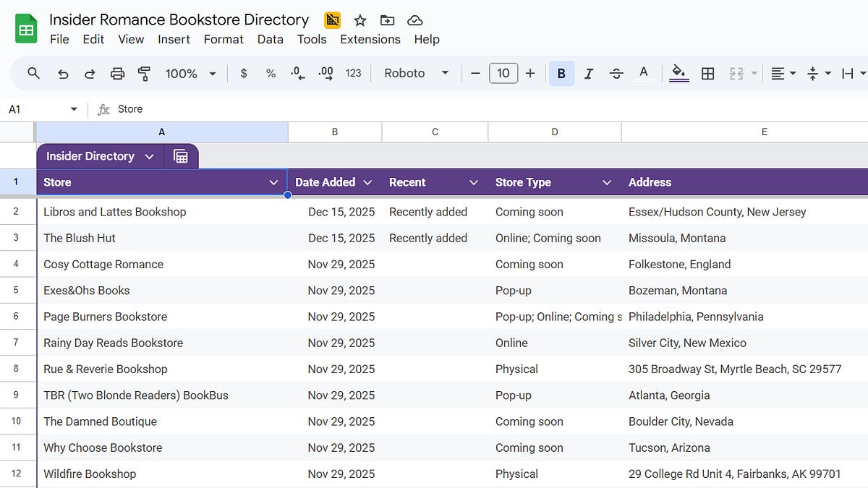Open the borders tool
The height and width of the screenshot is (488, 868).
click(x=708, y=73)
